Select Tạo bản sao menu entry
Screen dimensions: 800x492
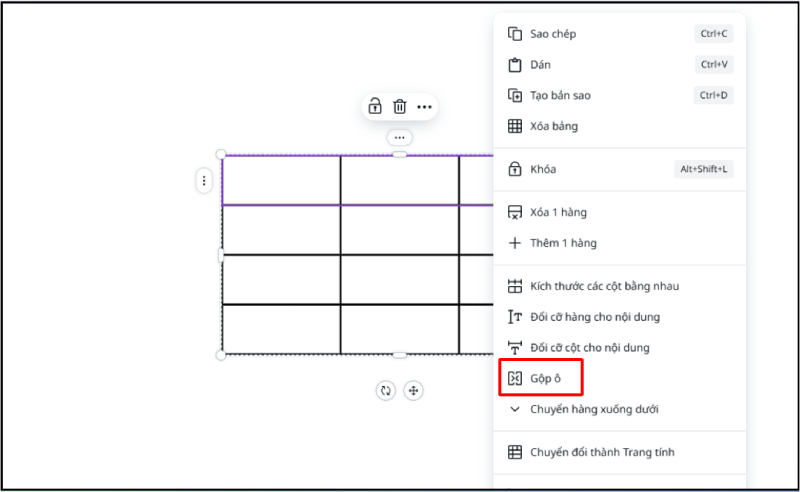560,96
